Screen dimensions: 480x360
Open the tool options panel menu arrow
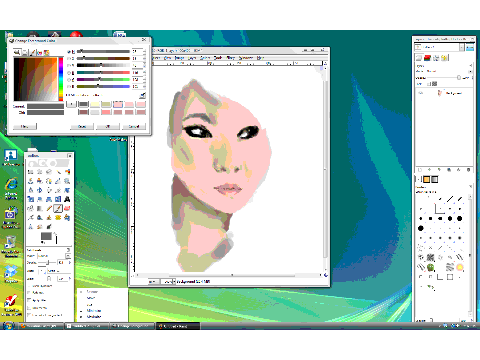[x=68, y=250]
